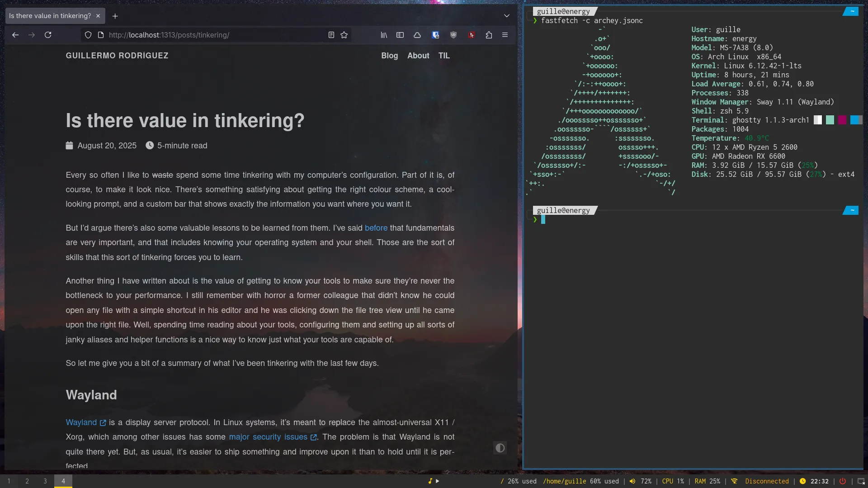Open the Firefox hamburger menu
The height and width of the screenshot is (488, 868).
click(x=505, y=35)
